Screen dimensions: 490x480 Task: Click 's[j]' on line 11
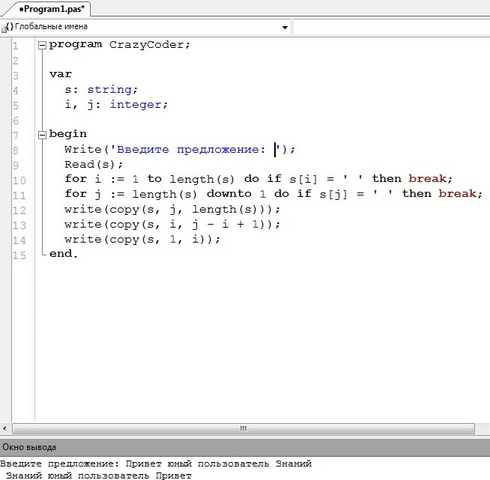[333, 194]
